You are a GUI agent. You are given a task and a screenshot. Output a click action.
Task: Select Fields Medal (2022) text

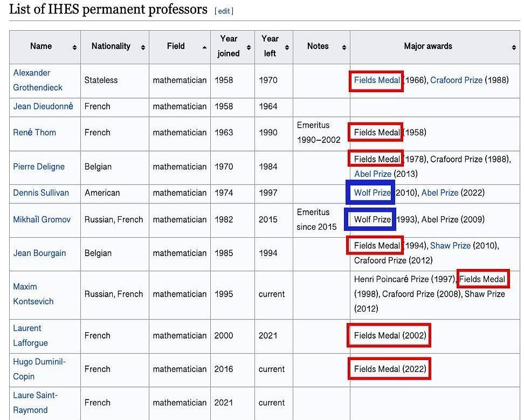[x=390, y=369]
